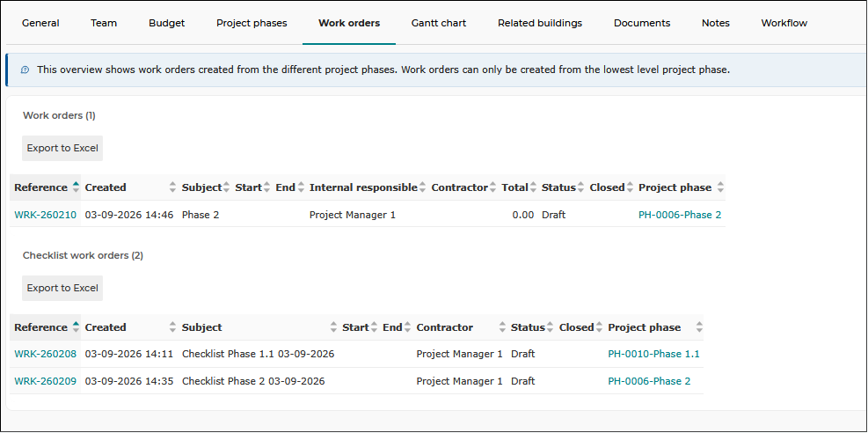Go to the Project phases tab

coord(252,23)
